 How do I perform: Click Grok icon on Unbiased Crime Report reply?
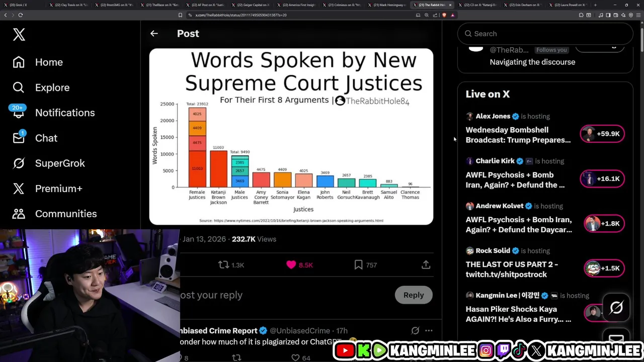(415, 330)
